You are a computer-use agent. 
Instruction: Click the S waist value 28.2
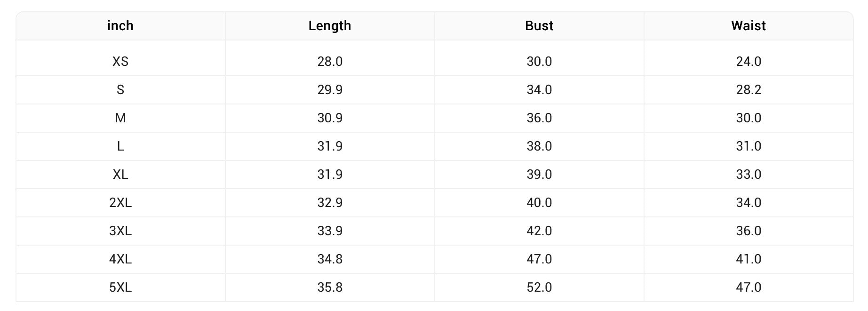pos(749,90)
